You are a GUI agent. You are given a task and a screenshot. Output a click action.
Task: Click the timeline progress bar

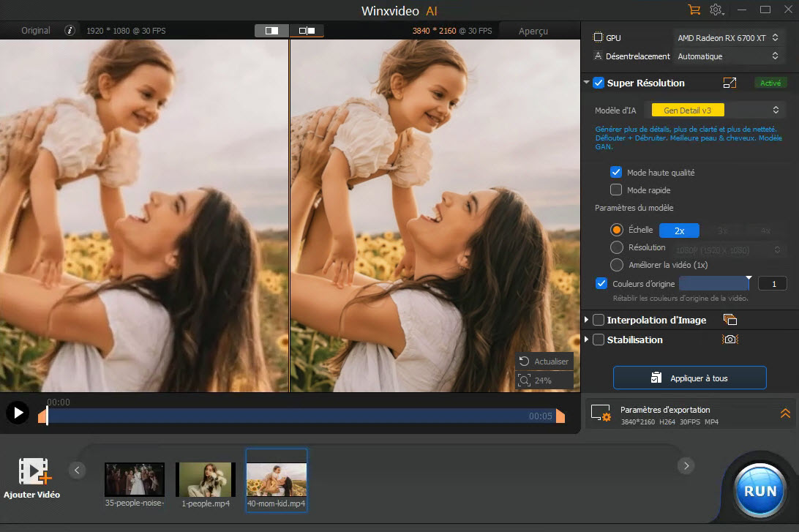pyautogui.click(x=301, y=416)
